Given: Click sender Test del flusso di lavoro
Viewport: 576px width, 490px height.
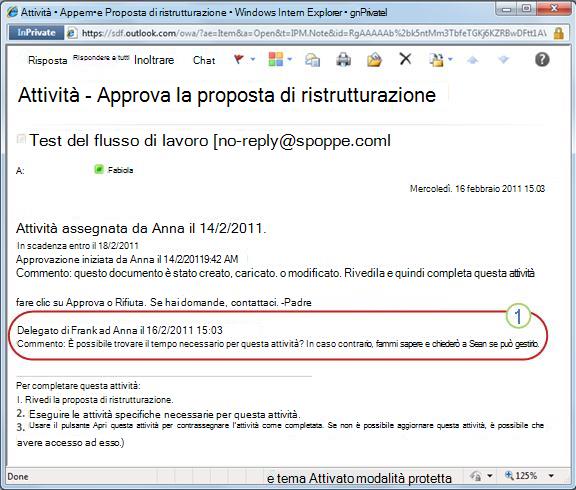Looking at the screenshot, I should pyautogui.click(x=210, y=141).
